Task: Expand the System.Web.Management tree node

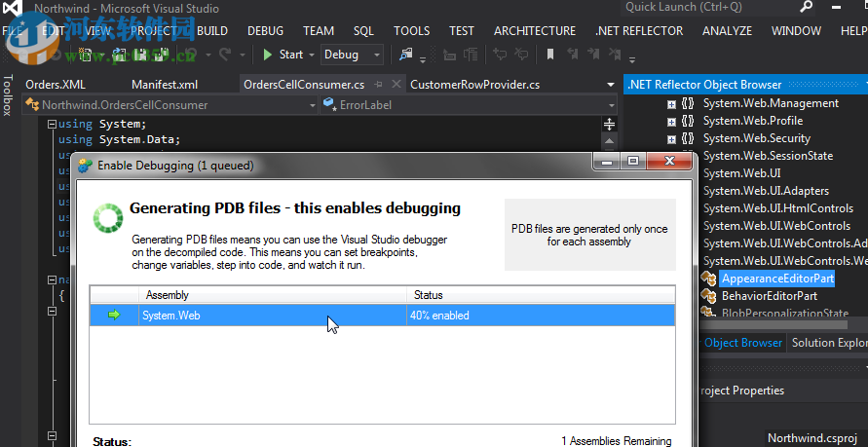Action: click(x=671, y=104)
